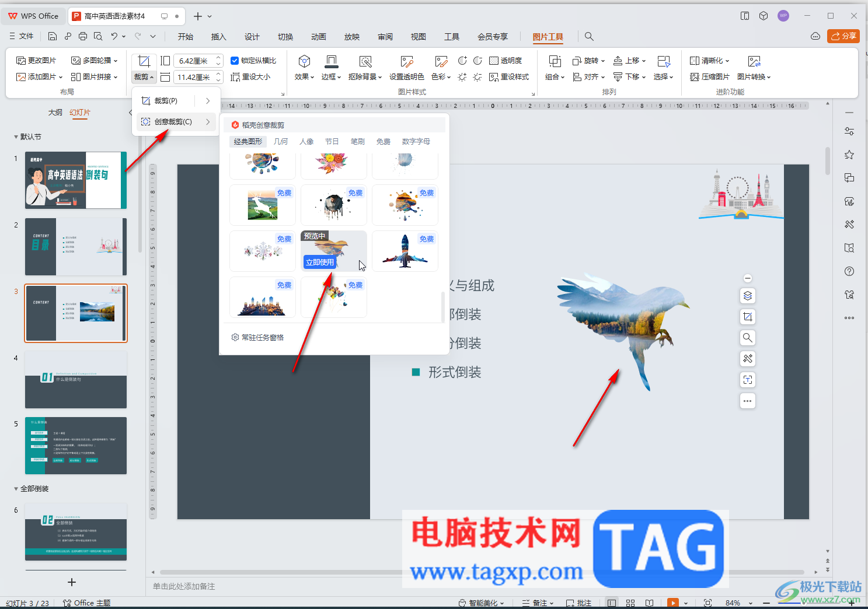Open the 设计 ribbon tab
Image resolution: width=868 pixels, height=609 pixels.
click(x=252, y=37)
